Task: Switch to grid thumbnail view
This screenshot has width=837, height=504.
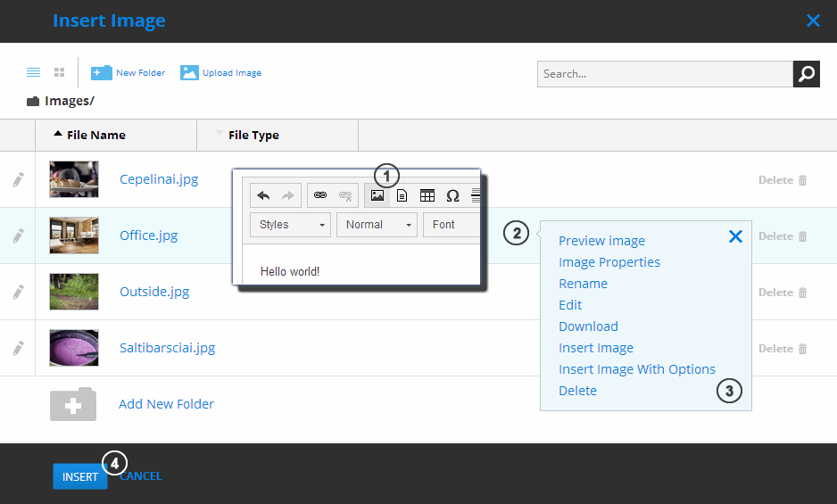Action: coord(59,72)
